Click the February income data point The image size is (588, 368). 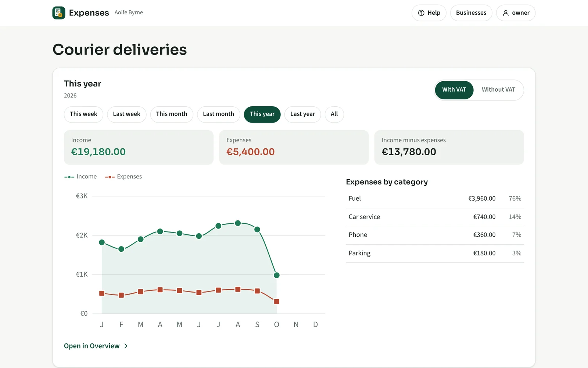(x=121, y=249)
